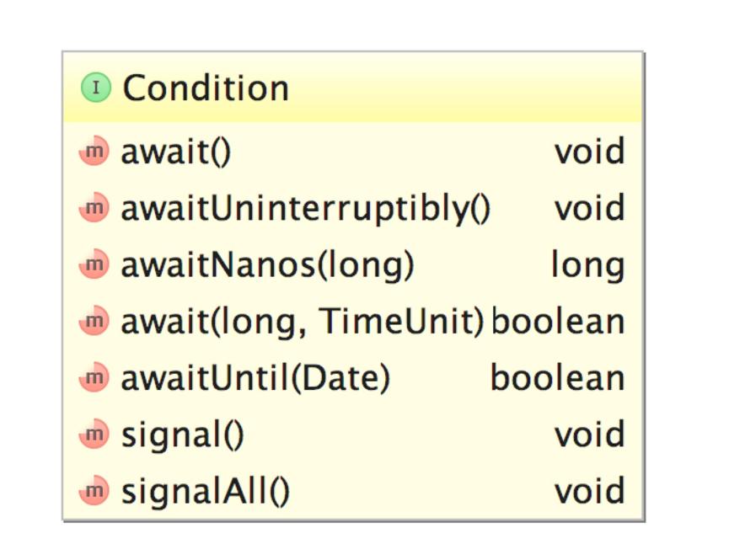Click the method icon next to await()
729x560 pixels.
94,152
